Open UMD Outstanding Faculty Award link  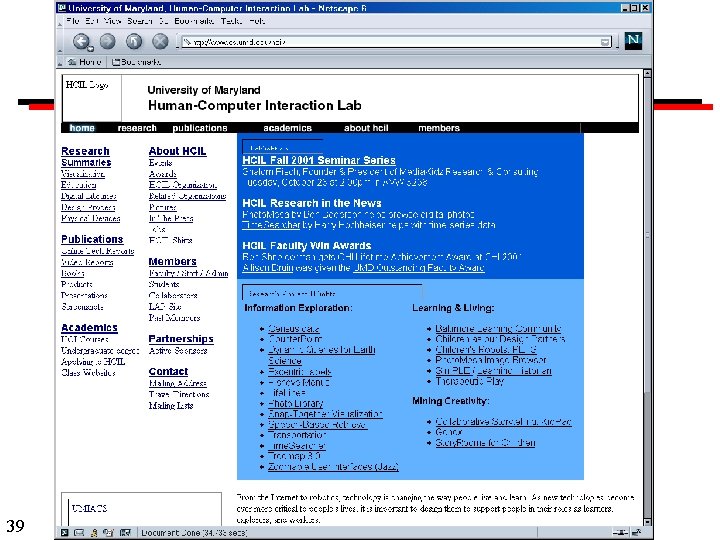click(418, 268)
